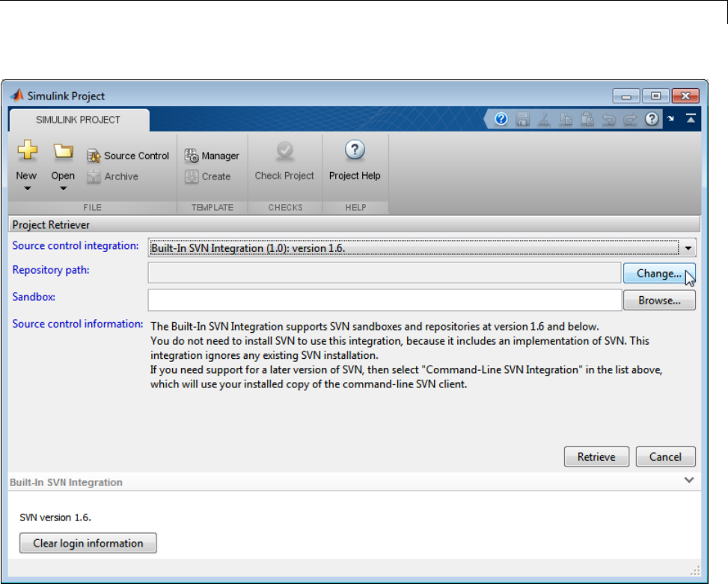Maximize the Simulink Project window
This screenshot has width=728, height=584.
655,96
